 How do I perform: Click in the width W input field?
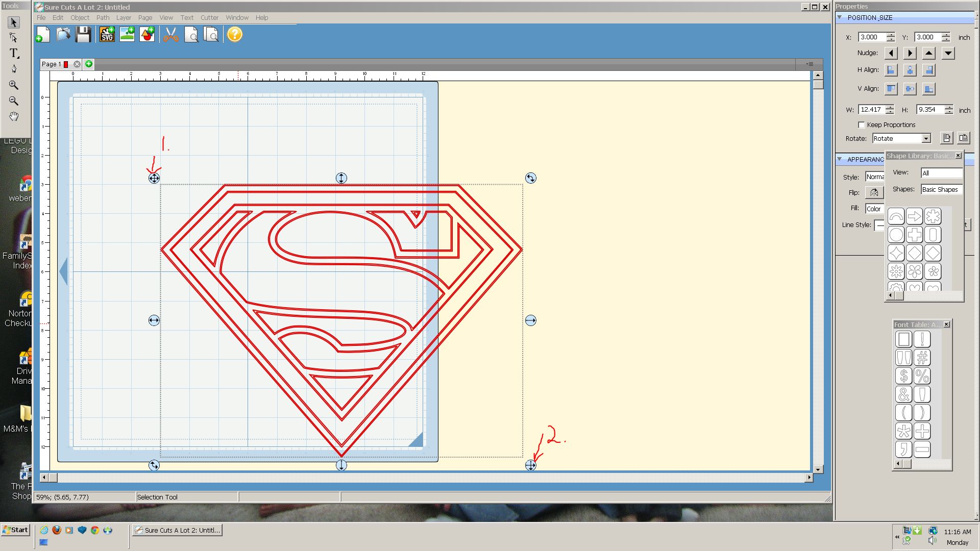tap(872, 110)
